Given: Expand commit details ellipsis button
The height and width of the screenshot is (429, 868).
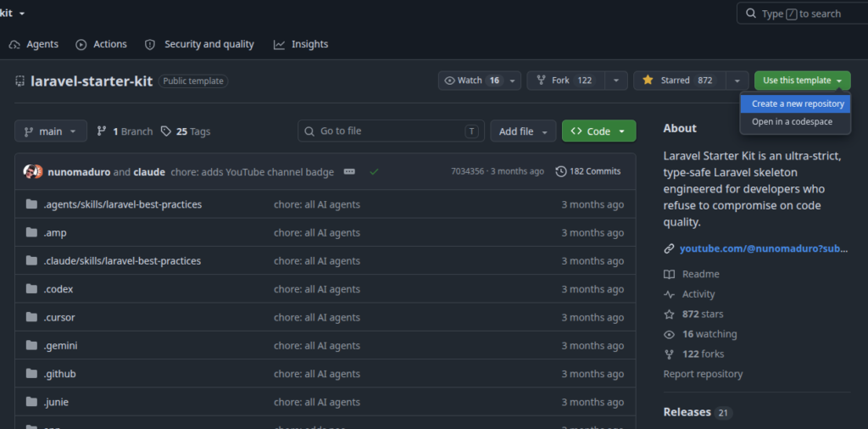Looking at the screenshot, I should [x=349, y=171].
